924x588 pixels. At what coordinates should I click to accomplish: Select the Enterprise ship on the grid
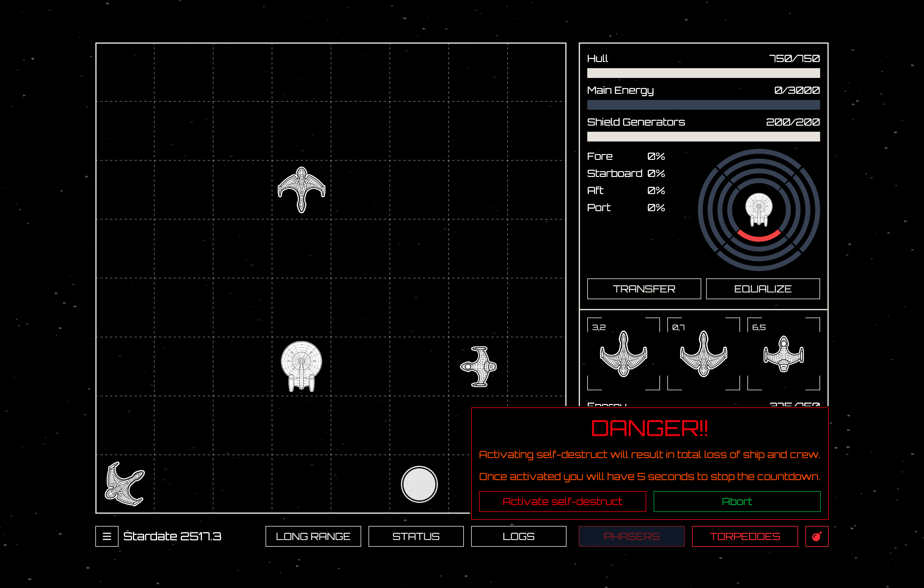301,366
